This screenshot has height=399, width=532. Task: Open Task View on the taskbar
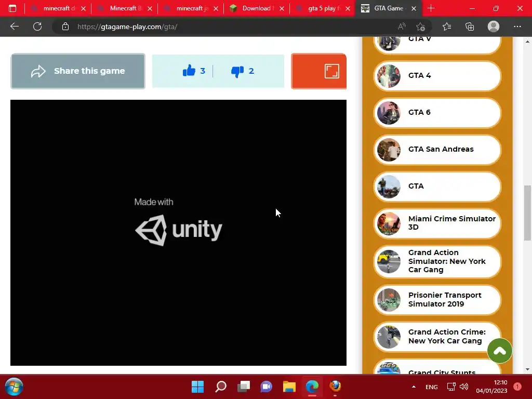coord(243,387)
